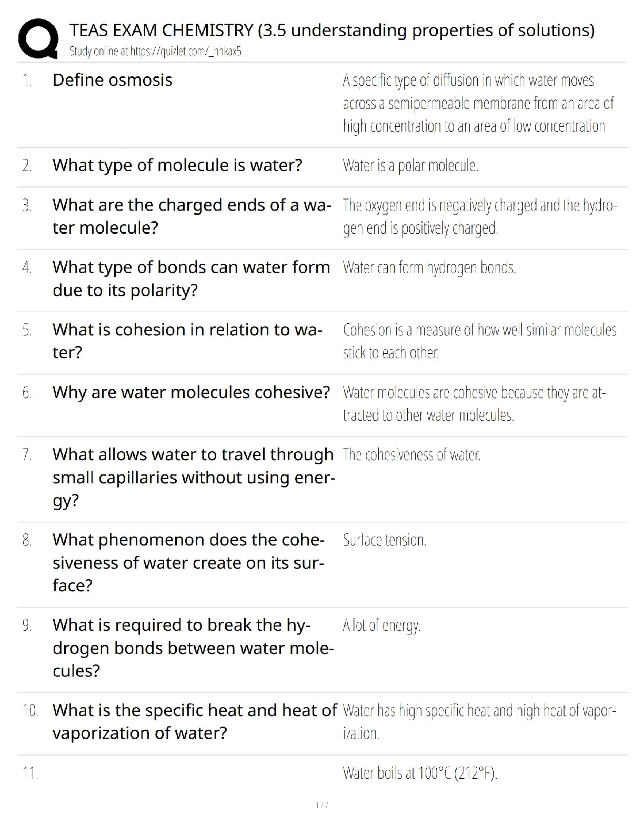644x834 pixels.
Task: Click the 'Surface tension.' answer
Action: (385, 540)
